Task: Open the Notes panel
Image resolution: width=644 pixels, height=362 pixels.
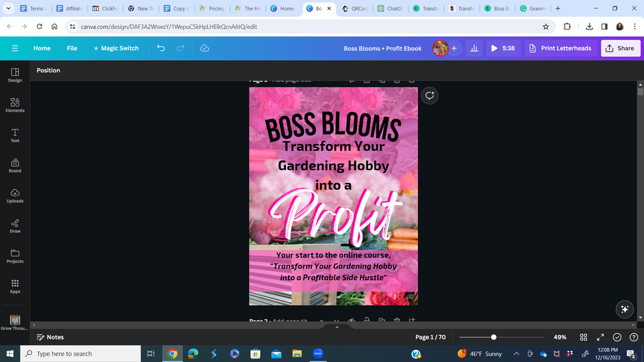Action: (x=50, y=337)
